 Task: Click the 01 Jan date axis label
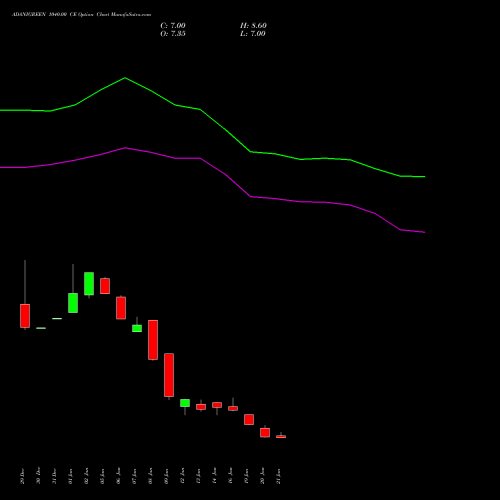[x=70, y=476]
